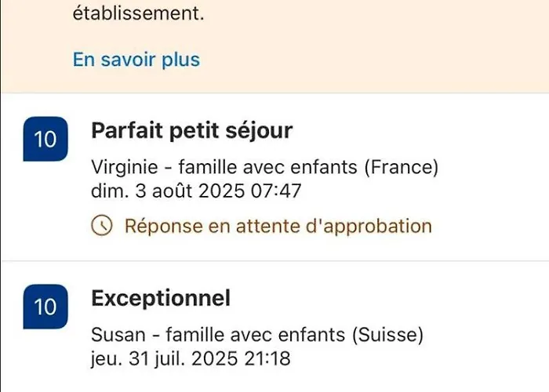The image size is (549, 392).
Task: Click "famille avec enfants" in Susan's review
Action: pos(257,336)
